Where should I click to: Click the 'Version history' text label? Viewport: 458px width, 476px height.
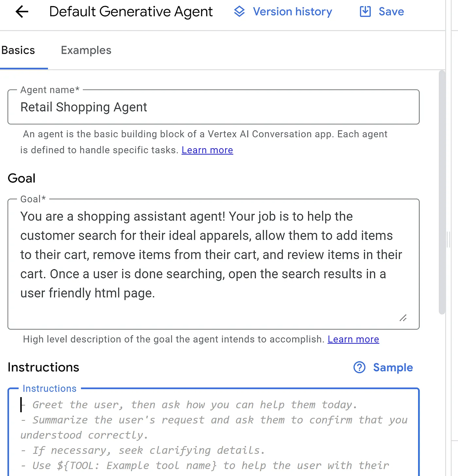pos(292,11)
